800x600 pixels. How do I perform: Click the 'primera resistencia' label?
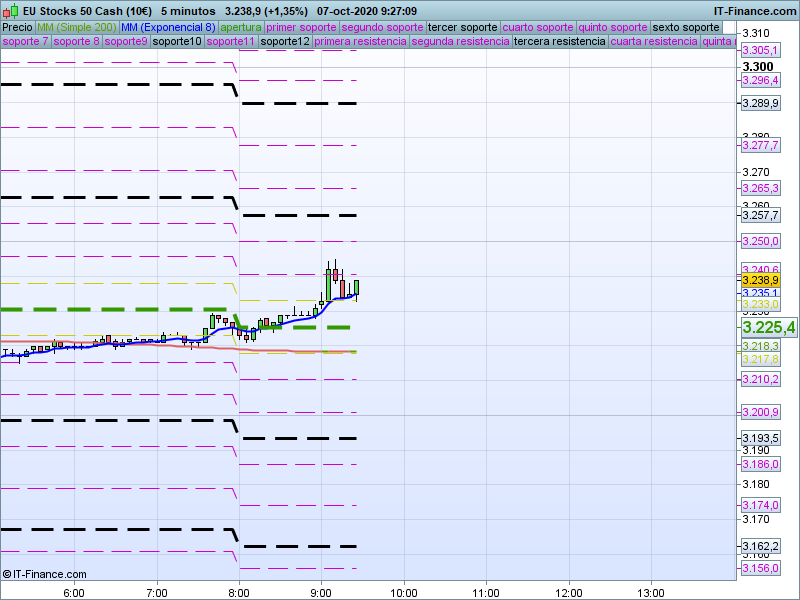coord(360,42)
